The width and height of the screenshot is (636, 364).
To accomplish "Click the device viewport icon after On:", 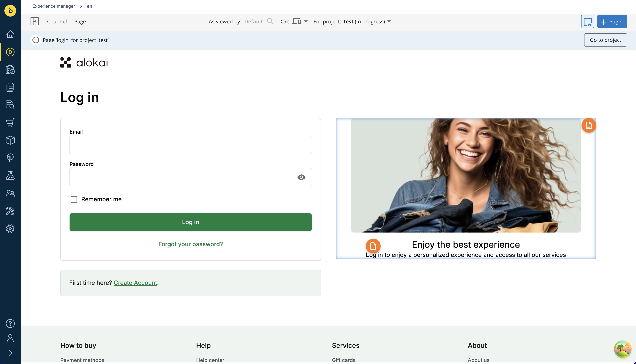I will pos(297,21).
